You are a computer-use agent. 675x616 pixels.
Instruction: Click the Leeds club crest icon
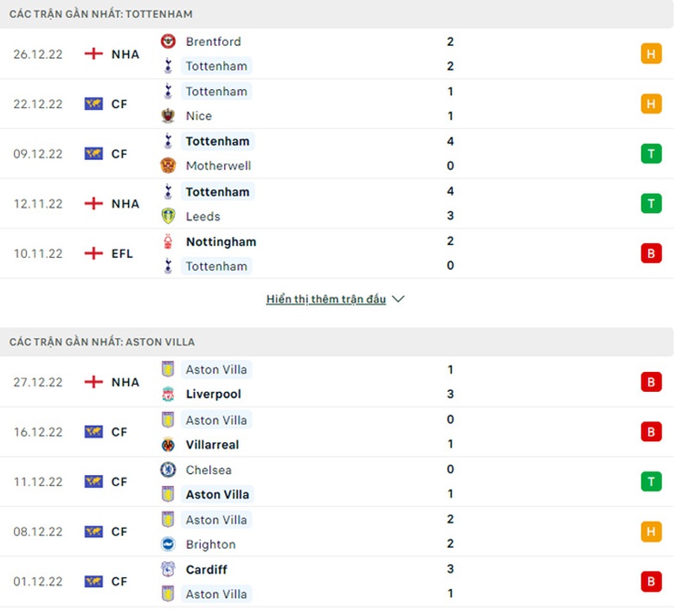(x=168, y=216)
